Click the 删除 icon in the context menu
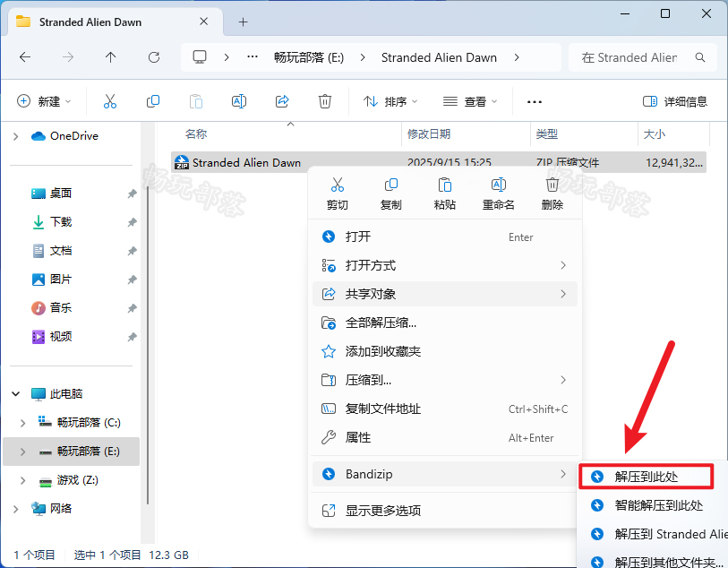Image resolution: width=728 pixels, height=568 pixels. [x=552, y=185]
